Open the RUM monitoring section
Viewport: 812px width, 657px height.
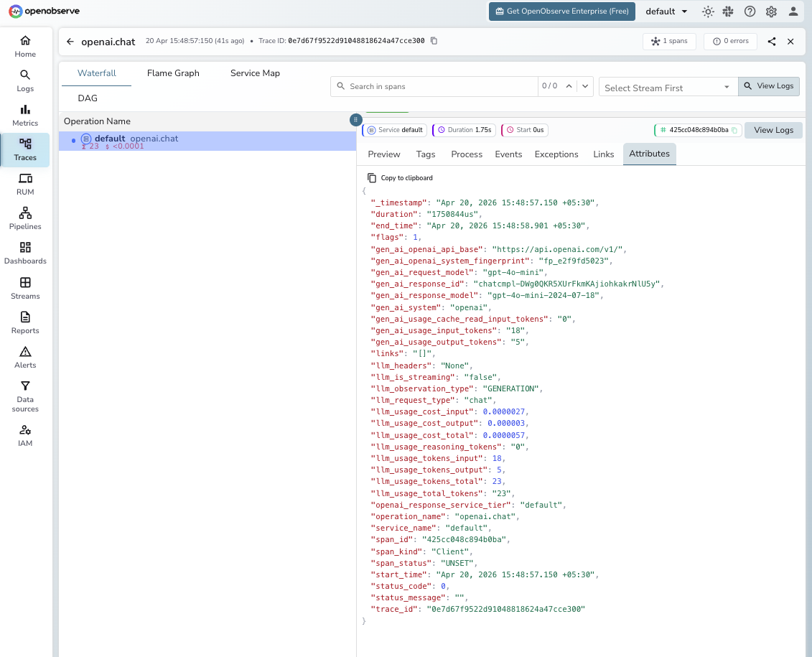pos(25,184)
